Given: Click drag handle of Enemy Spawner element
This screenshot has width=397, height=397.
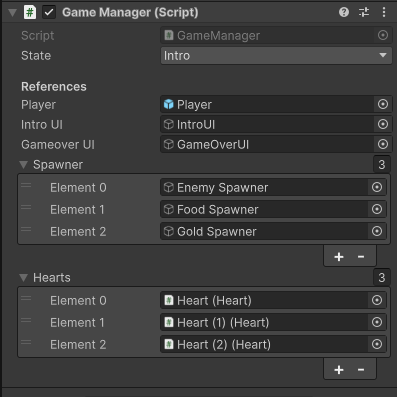Looking at the screenshot, I should coord(26,185).
